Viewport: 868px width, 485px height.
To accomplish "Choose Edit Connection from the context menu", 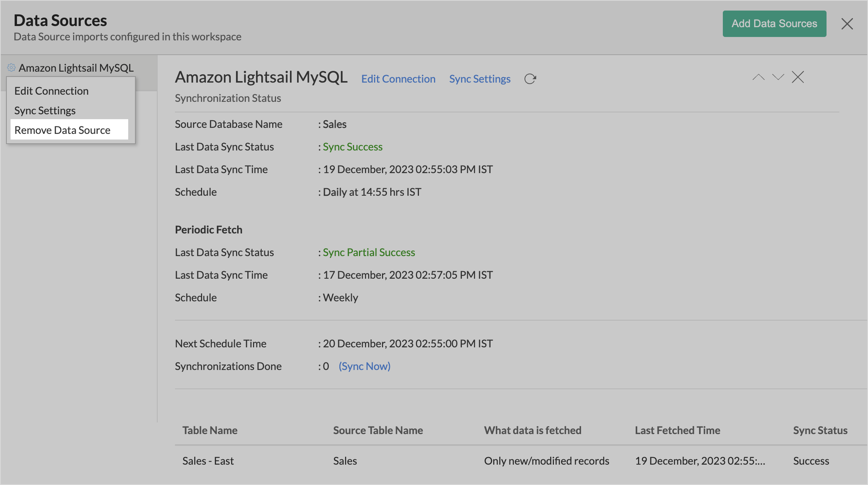I will click(52, 91).
